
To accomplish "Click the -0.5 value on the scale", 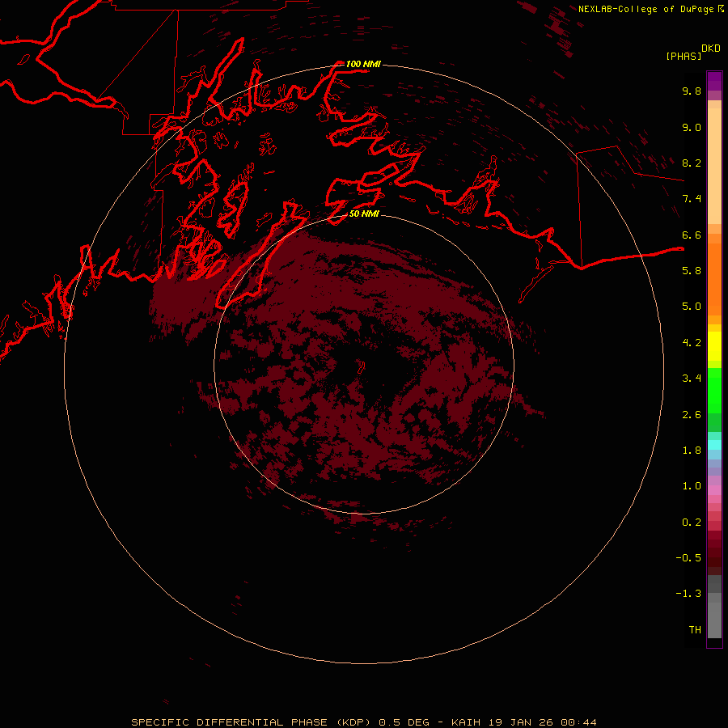I will [688, 557].
